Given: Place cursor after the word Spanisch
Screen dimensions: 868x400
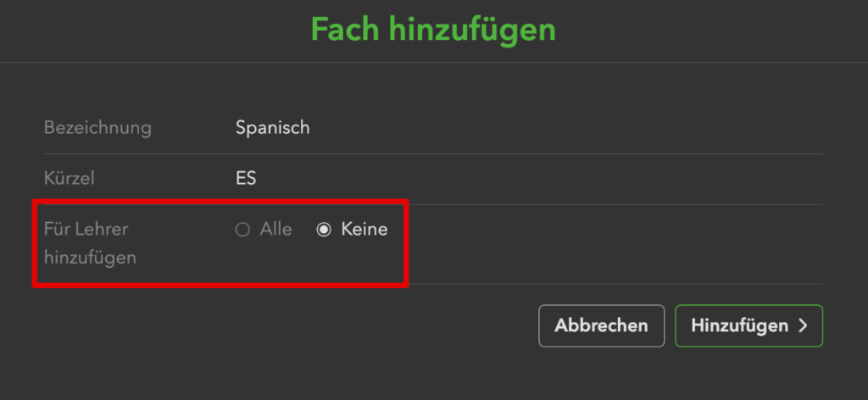Looking at the screenshot, I should (x=311, y=128).
